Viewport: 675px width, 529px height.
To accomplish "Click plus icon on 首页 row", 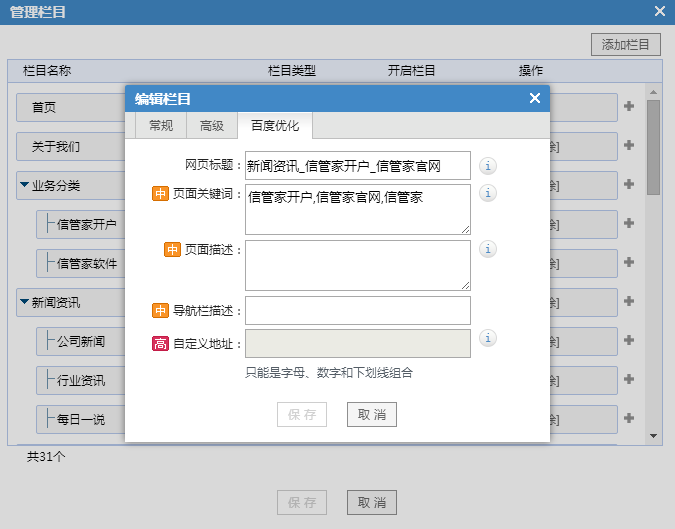I will pos(629,107).
